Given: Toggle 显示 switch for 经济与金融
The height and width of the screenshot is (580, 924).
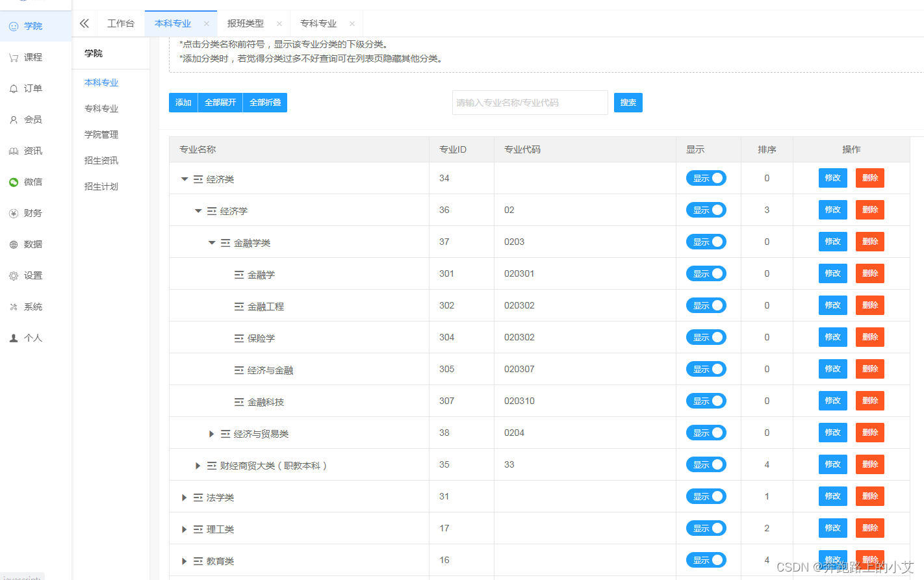Looking at the screenshot, I should coord(706,369).
